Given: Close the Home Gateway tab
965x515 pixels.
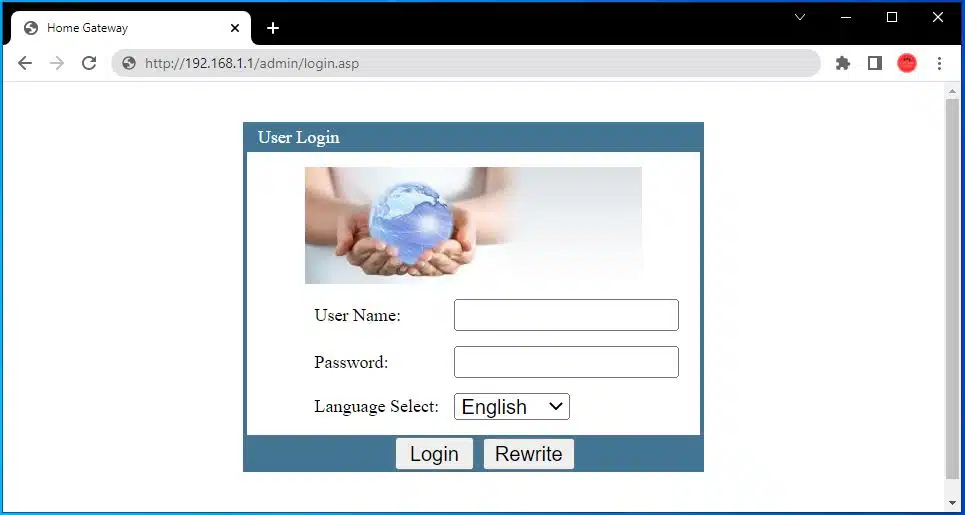Looking at the screenshot, I should point(235,28).
